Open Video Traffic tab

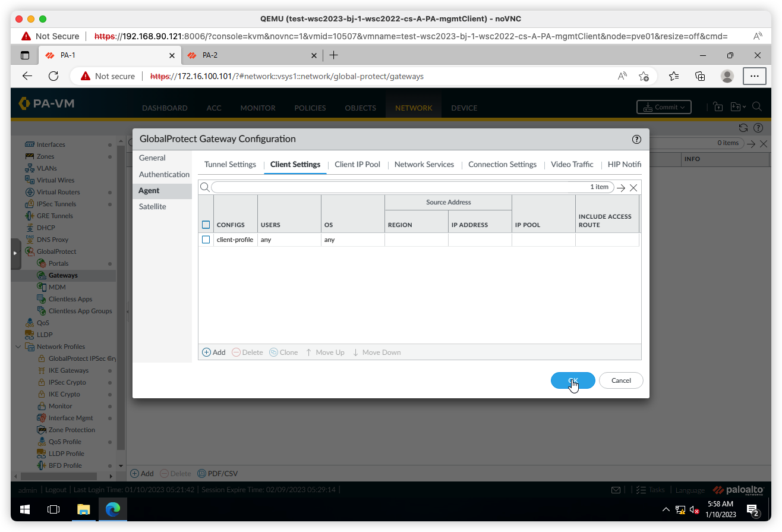(572, 165)
